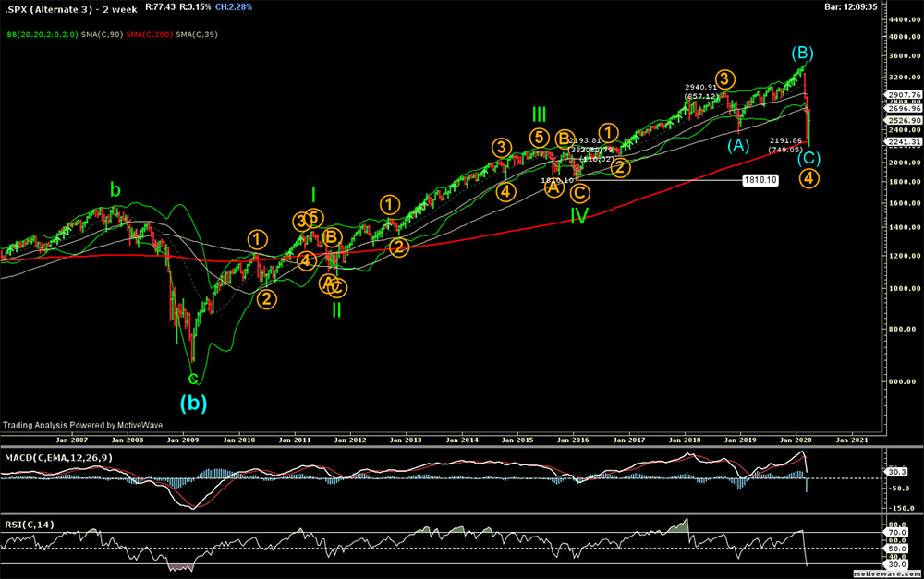Click the cyan (A) wave label near 2019

(738, 144)
